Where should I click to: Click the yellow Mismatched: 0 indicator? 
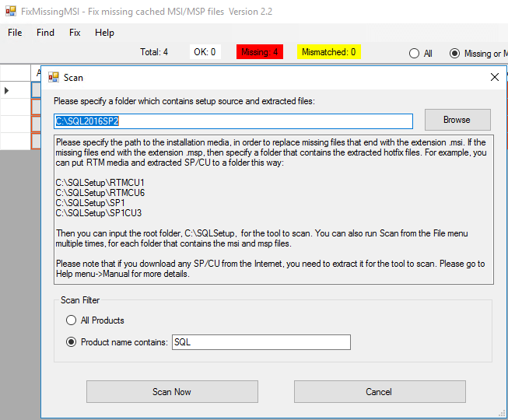click(x=328, y=52)
